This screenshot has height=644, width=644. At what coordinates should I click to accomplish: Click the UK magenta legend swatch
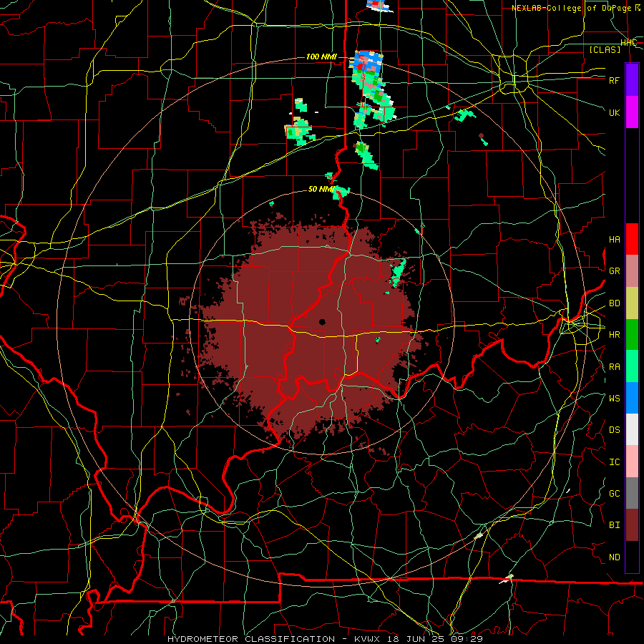click(x=632, y=112)
